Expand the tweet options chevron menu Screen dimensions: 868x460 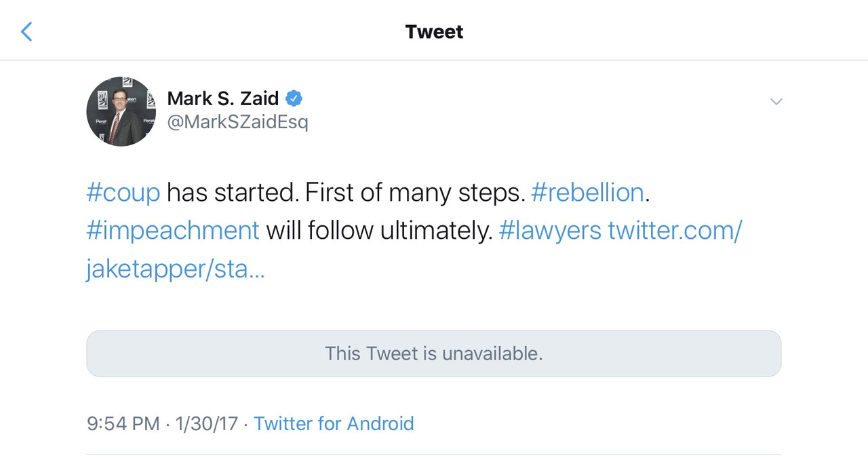tap(776, 102)
